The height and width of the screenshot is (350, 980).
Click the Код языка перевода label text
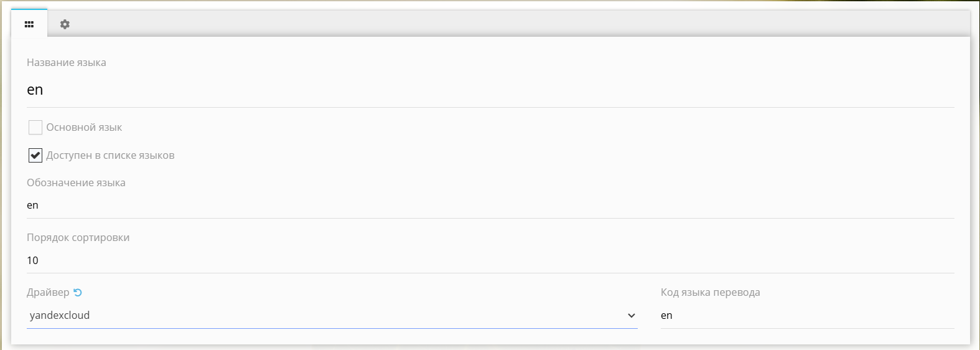tap(710, 293)
